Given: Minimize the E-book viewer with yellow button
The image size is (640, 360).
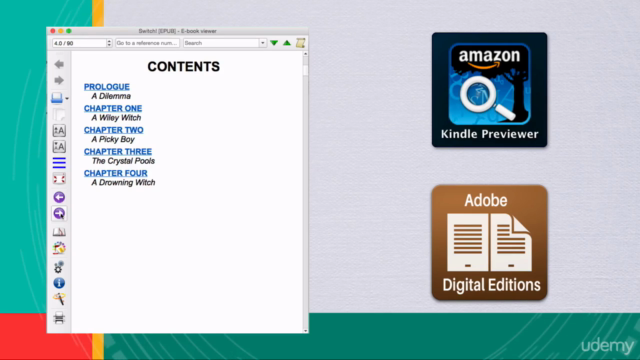Looking at the screenshot, I should (61, 31).
